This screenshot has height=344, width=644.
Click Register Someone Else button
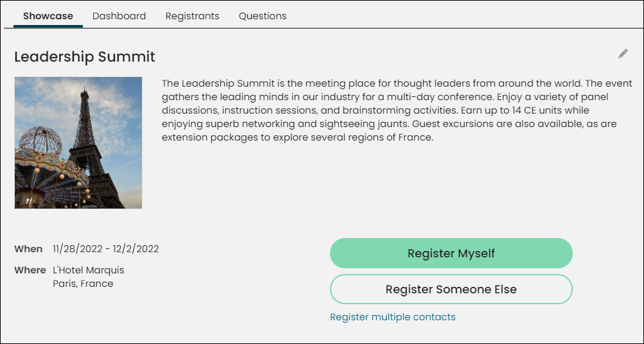pyautogui.click(x=451, y=289)
